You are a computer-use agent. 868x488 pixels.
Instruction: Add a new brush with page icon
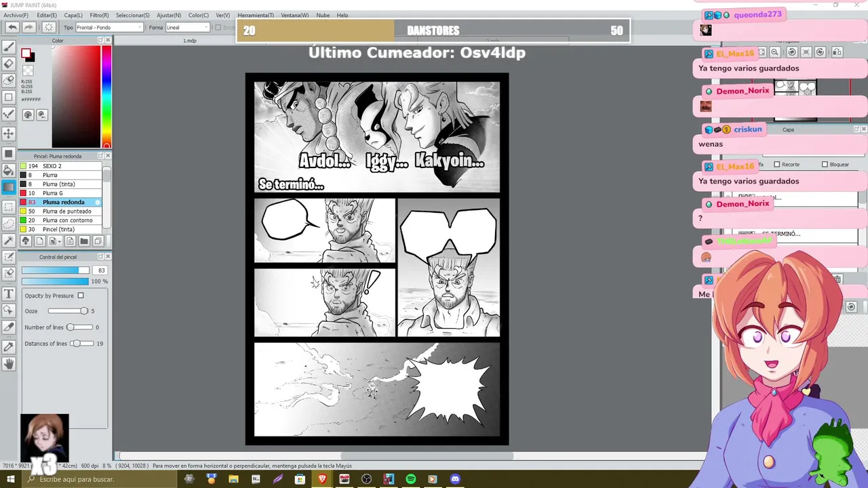pyautogui.click(x=39, y=241)
